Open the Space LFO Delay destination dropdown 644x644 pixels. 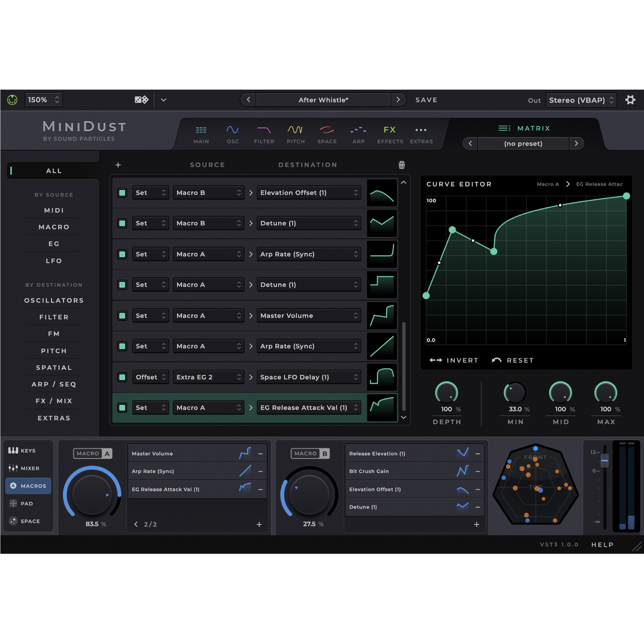[x=309, y=377]
